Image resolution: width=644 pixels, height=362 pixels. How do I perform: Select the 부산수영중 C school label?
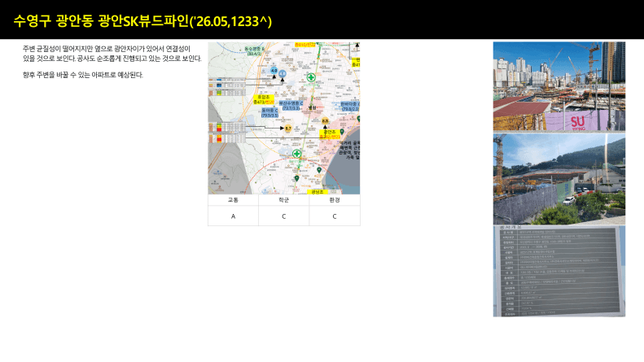(291, 106)
